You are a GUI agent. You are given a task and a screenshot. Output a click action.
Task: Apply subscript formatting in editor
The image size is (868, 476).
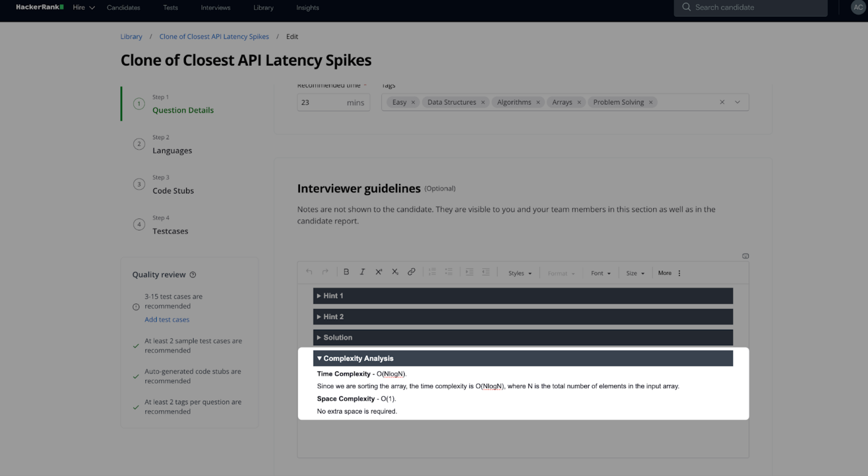click(x=395, y=272)
